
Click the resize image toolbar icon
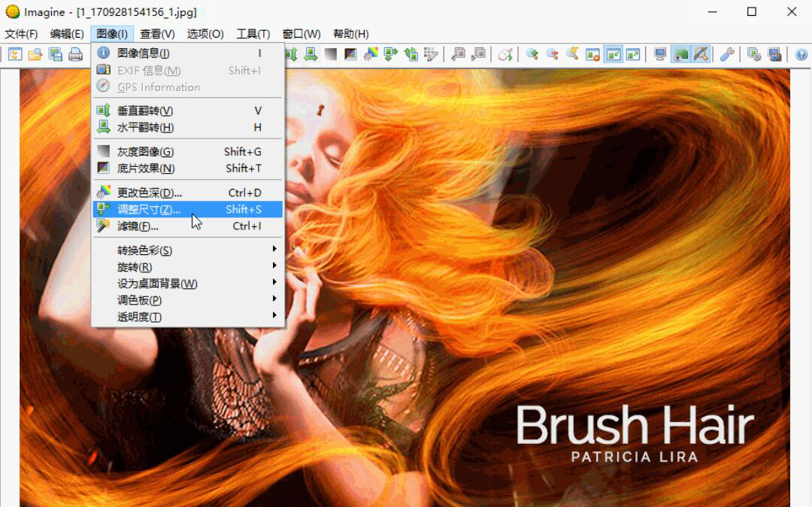pos(391,54)
